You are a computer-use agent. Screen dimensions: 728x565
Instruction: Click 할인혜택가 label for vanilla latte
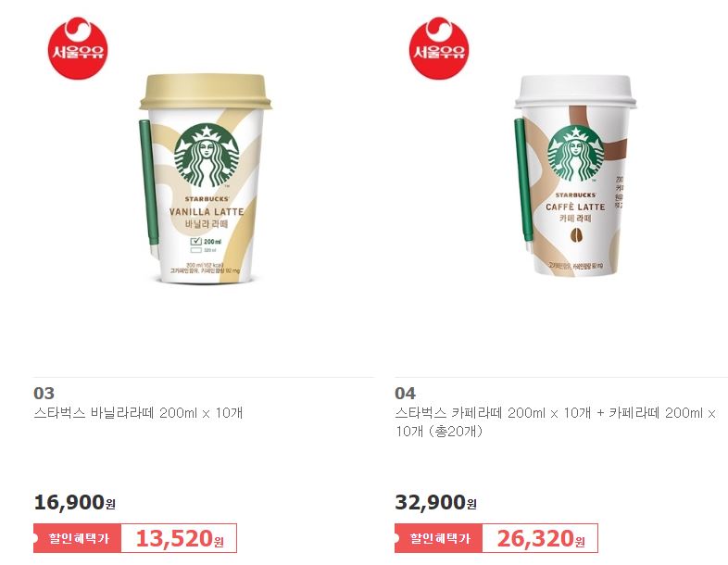coord(78,538)
